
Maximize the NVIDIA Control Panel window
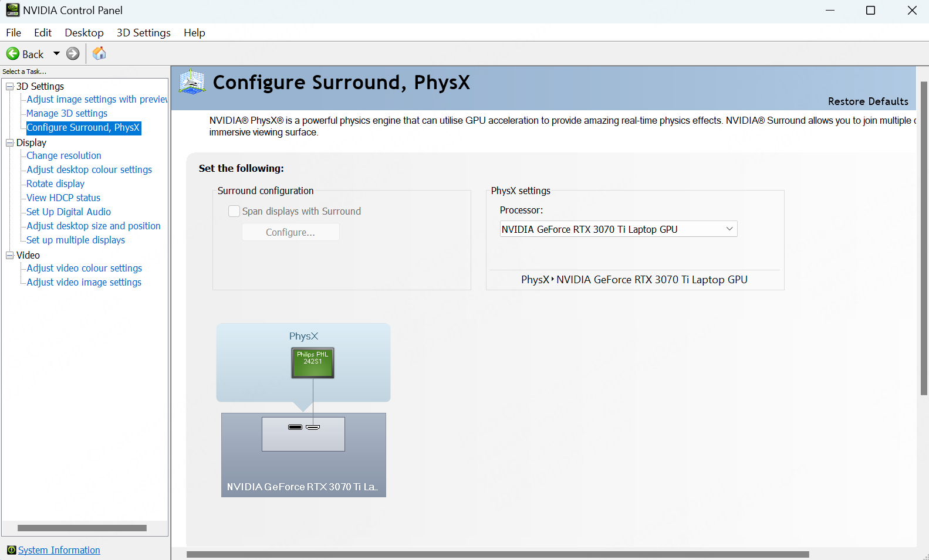click(x=871, y=11)
